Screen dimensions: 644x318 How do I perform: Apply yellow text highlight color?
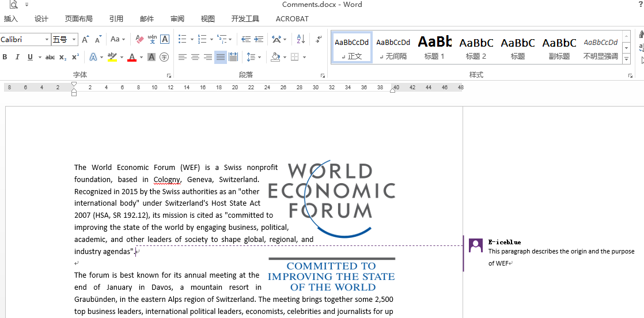point(112,57)
